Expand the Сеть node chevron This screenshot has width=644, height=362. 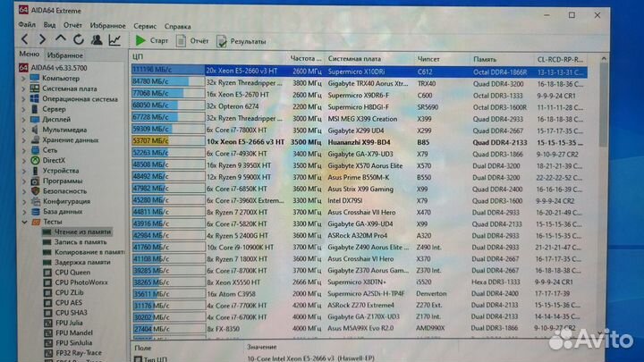pyautogui.click(x=24, y=150)
